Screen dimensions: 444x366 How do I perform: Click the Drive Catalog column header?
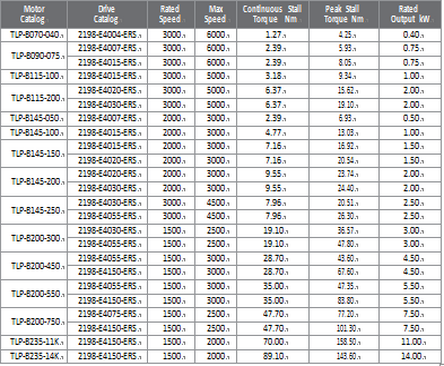tap(107, 14)
